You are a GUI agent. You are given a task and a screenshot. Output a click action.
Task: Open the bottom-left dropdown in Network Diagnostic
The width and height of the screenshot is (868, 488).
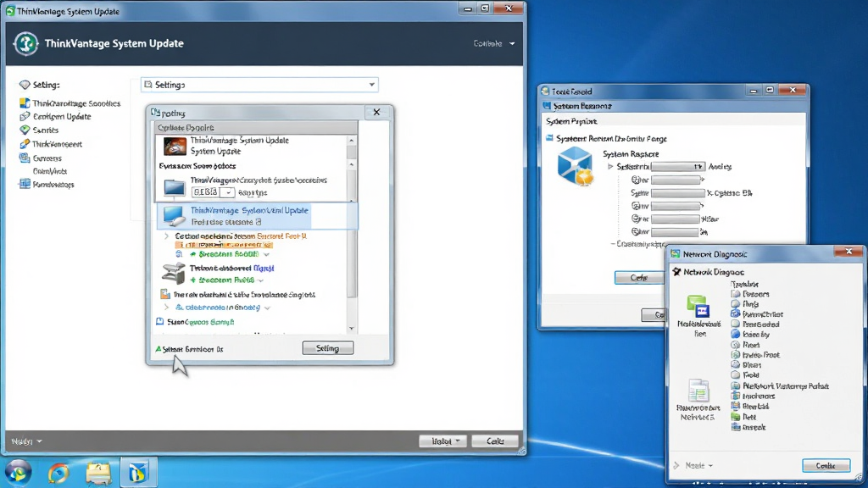698,465
